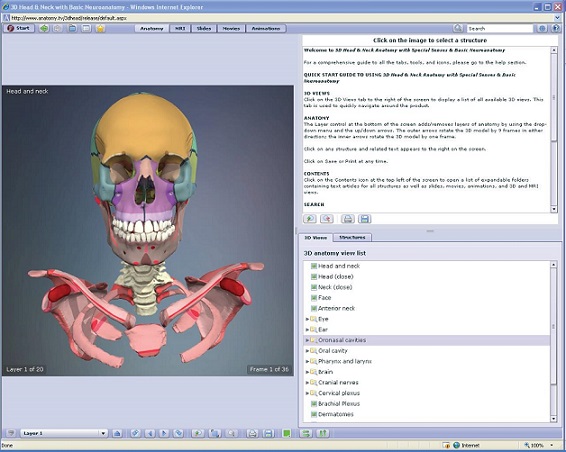Click the green arrow icon under the text panel
Image resolution: width=566 pixels, height=452 pixels.
click(310, 219)
